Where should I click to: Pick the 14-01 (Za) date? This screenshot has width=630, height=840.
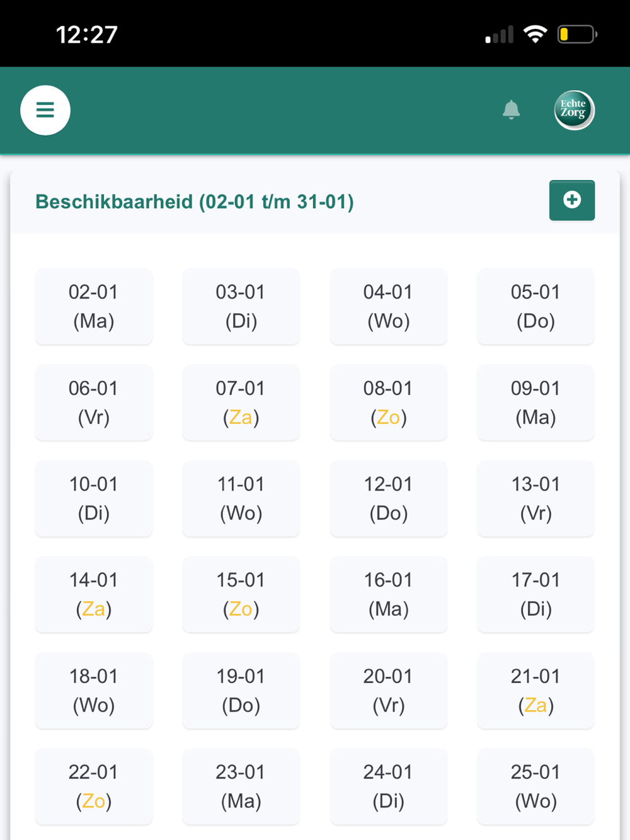tap(94, 594)
